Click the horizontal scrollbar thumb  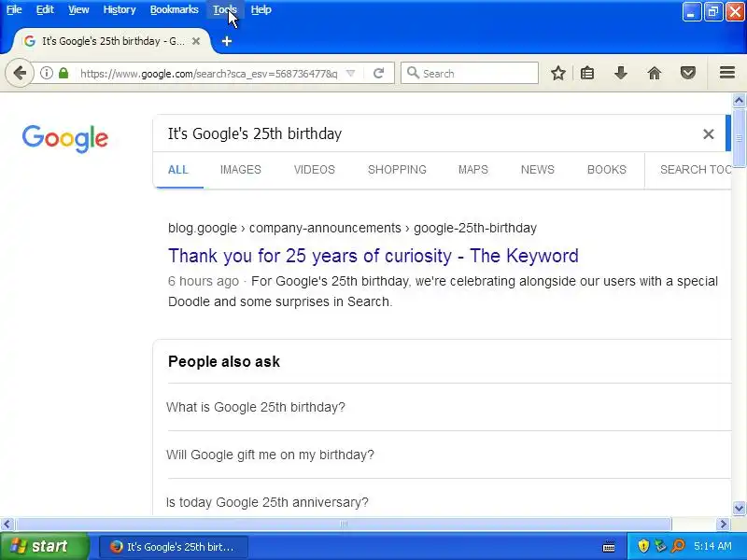tap(344, 525)
